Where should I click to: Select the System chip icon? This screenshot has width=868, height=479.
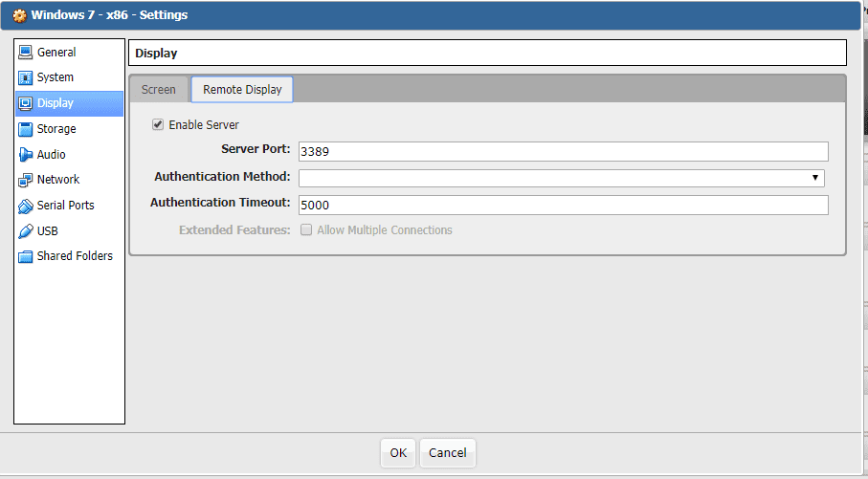click(26, 77)
